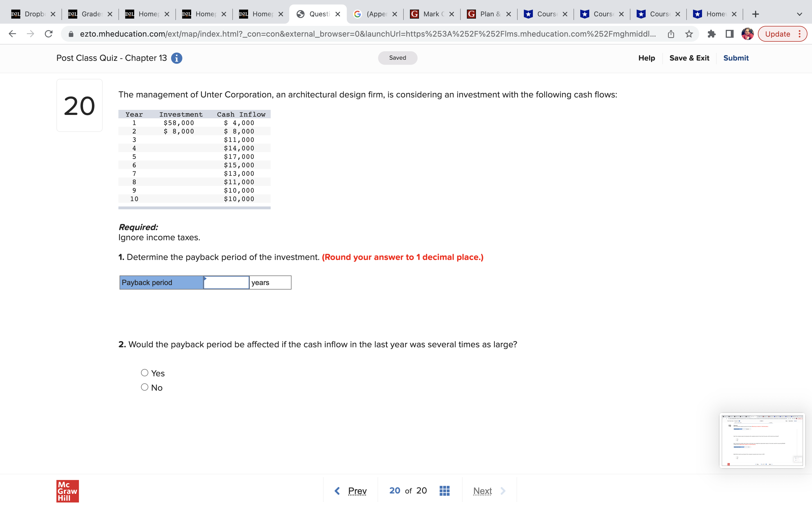
Task: Open the question grid navigator icon
Action: pos(444,491)
